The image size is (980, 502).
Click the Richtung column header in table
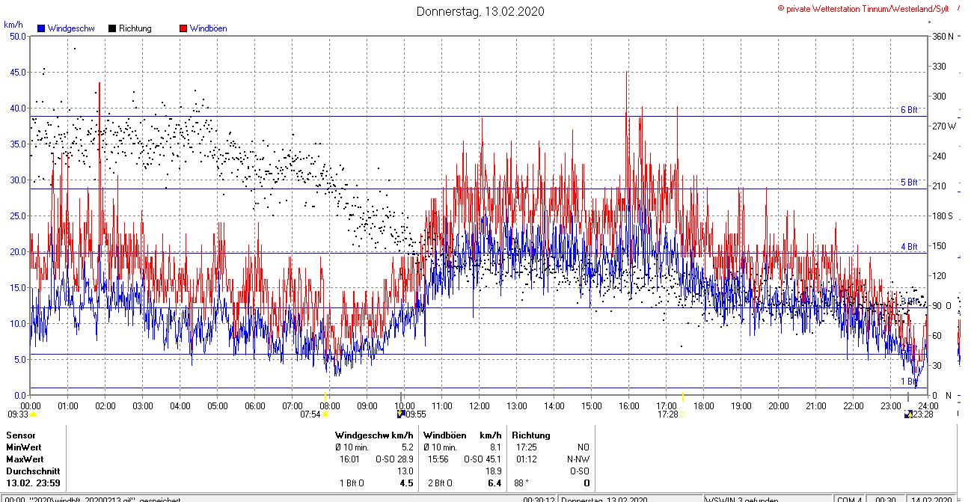point(531,435)
